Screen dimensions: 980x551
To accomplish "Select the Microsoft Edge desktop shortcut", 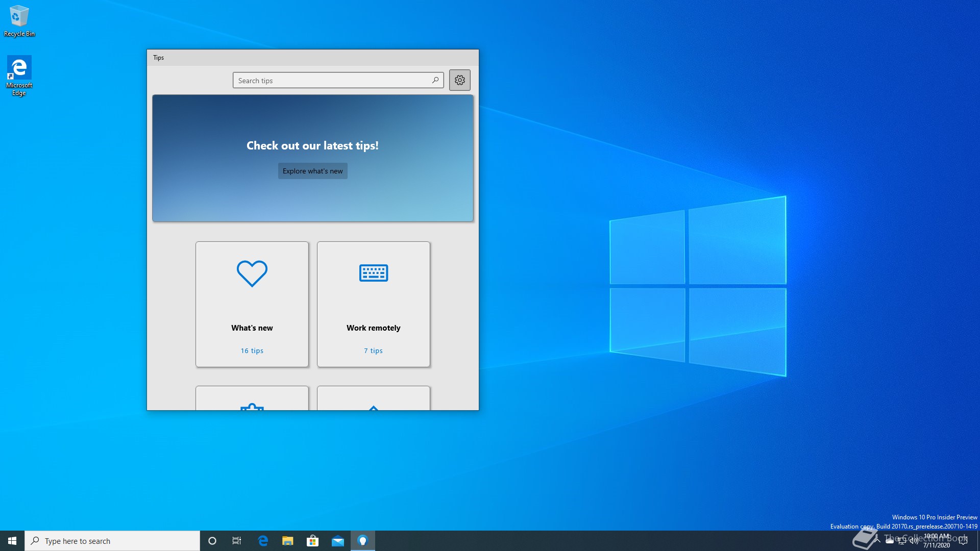I will point(19,76).
